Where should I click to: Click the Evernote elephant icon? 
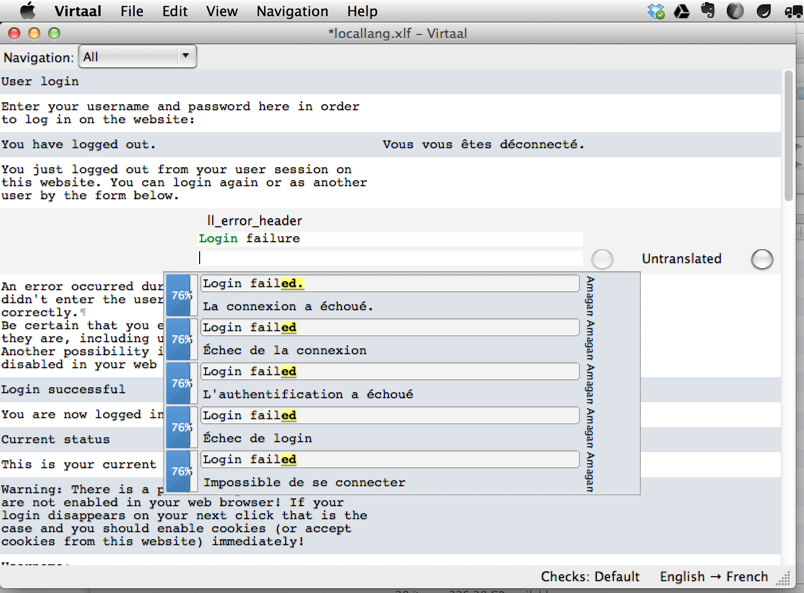click(x=708, y=11)
